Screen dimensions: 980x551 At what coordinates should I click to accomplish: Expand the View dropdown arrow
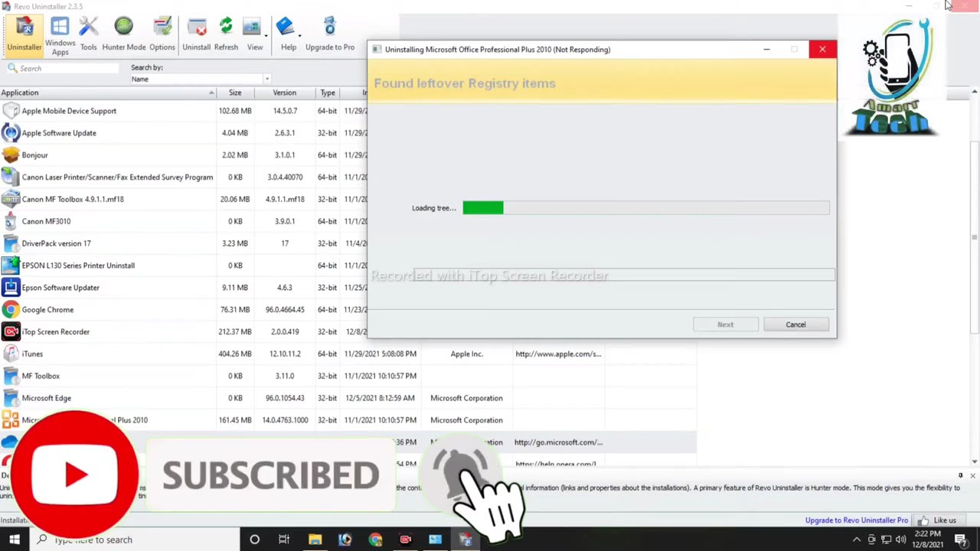pyautogui.click(x=266, y=36)
